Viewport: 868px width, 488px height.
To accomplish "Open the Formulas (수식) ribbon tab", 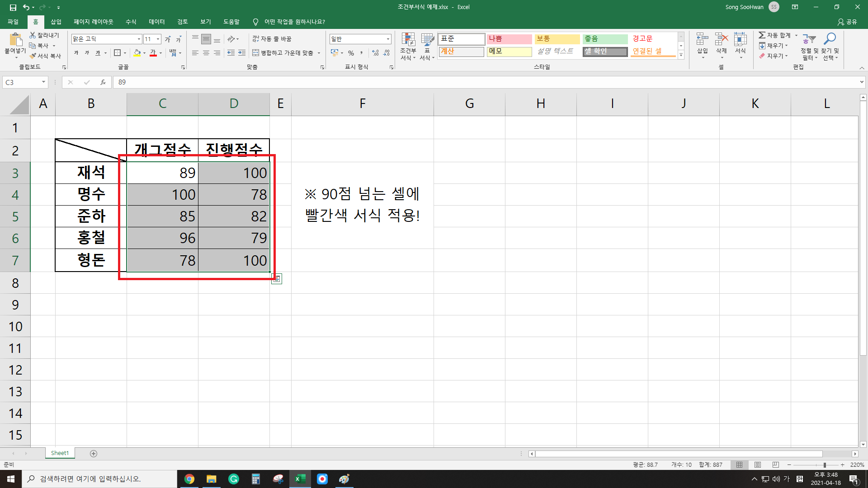I will coord(131,22).
